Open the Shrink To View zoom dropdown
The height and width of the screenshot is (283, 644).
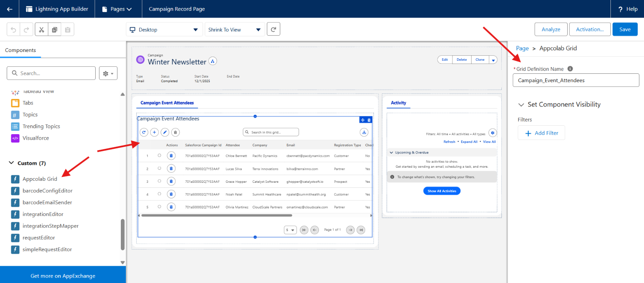(x=235, y=30)
